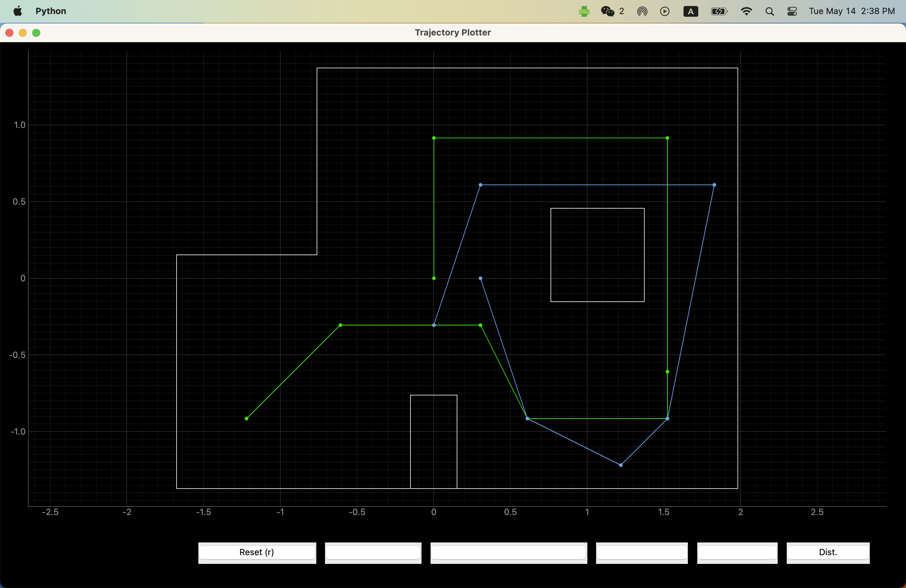
Task: Open the battery status menu
Action: point(719,11)
